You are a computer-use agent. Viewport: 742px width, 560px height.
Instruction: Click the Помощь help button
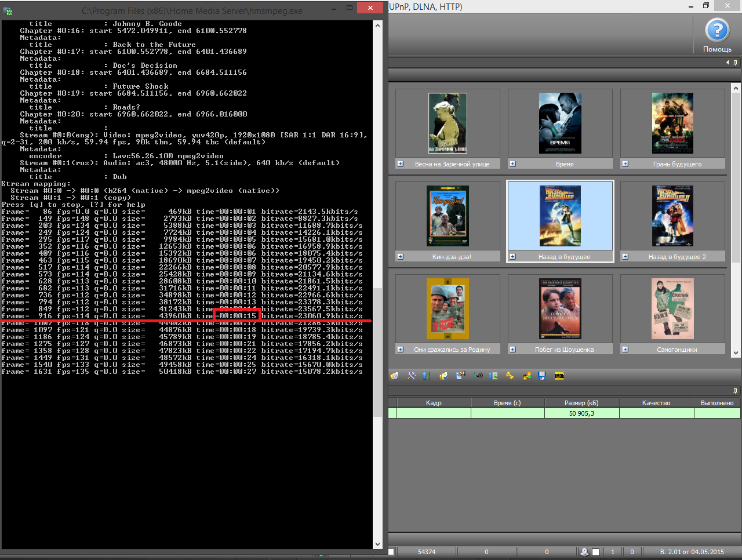pyautogui.click(x=716, y=35)
